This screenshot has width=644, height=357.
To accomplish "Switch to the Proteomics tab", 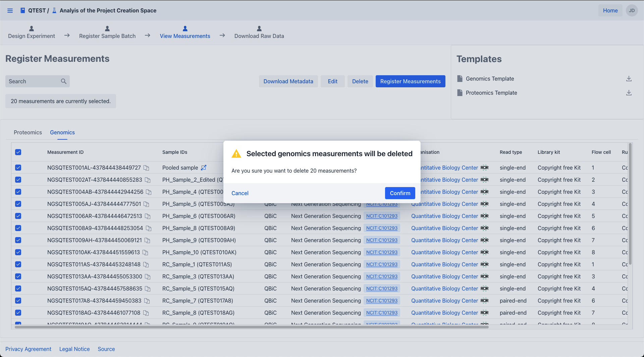I will click(x=28, y=132).
